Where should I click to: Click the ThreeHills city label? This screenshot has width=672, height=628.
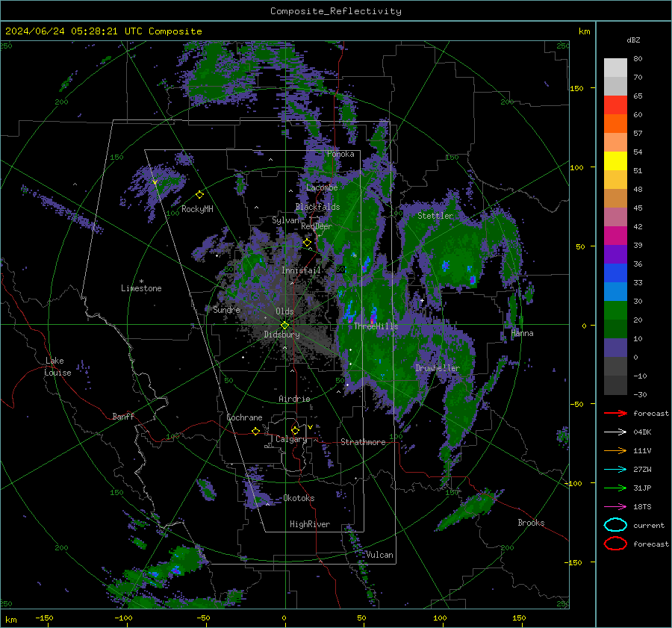pyautogui.click(x=376, y=326)
